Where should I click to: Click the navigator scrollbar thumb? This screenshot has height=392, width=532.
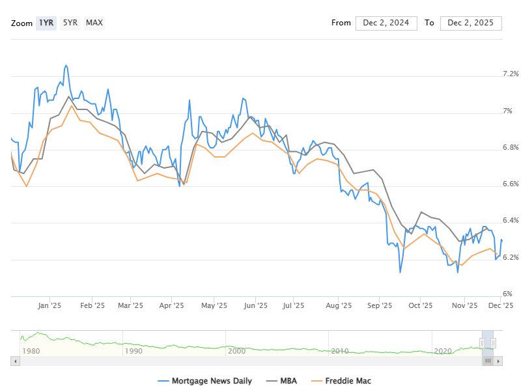(488, 360)
